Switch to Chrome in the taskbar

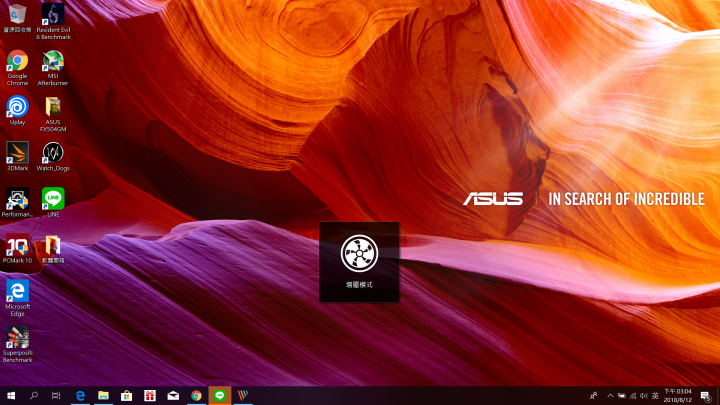[x=196, y=395]
